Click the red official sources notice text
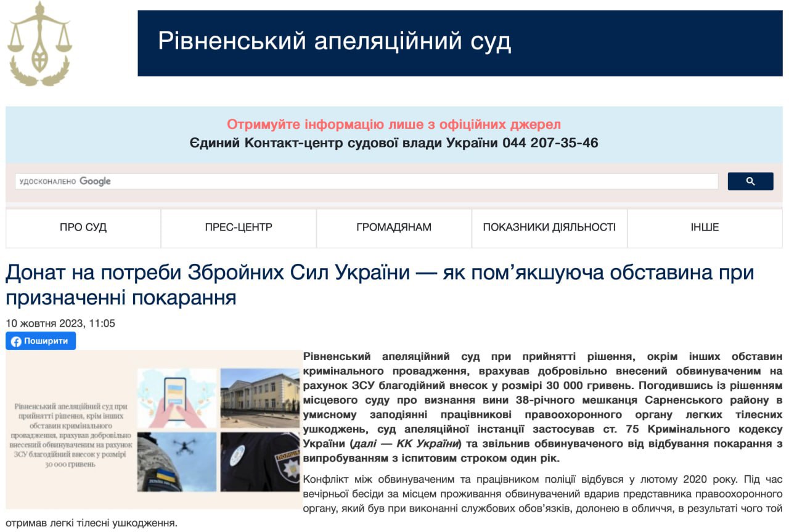The height and width of the screenshot is (532, 789). (x=394, y=125)
